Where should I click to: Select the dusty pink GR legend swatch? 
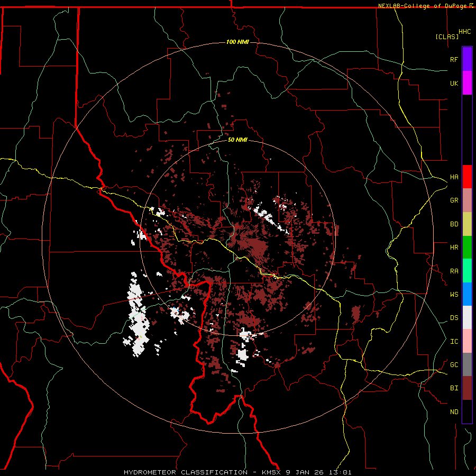[467, 200]
